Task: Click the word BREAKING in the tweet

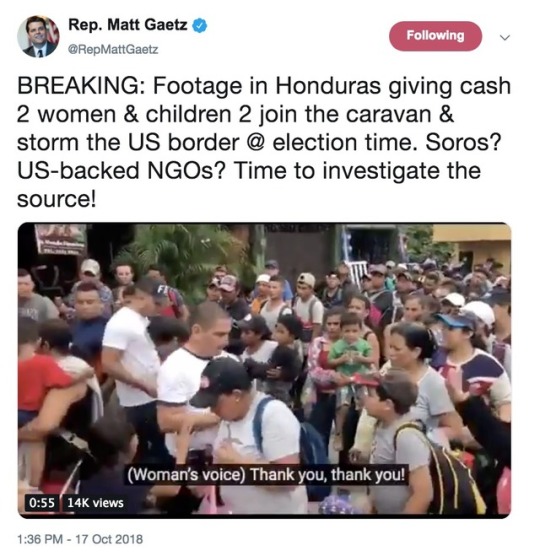Action: point(78,85)
